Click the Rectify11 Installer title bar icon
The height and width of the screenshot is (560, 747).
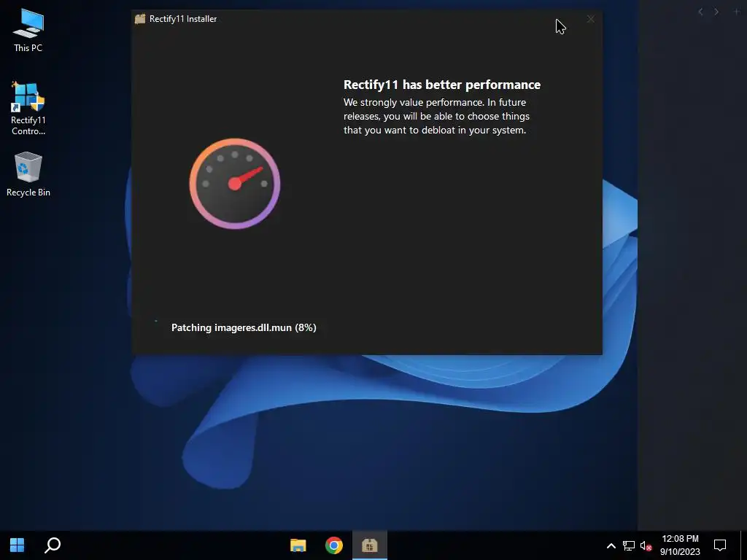point(140,19)
